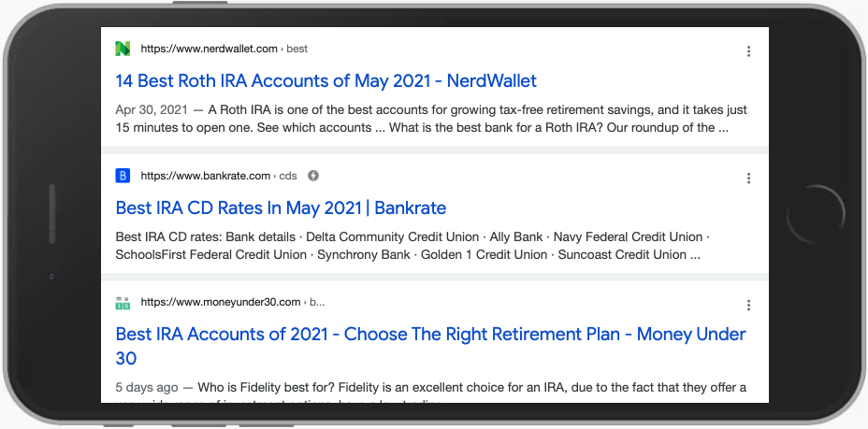Click the Bankrate snippet listing credit unions
The image size is (868, 429).
pos(412,246)
